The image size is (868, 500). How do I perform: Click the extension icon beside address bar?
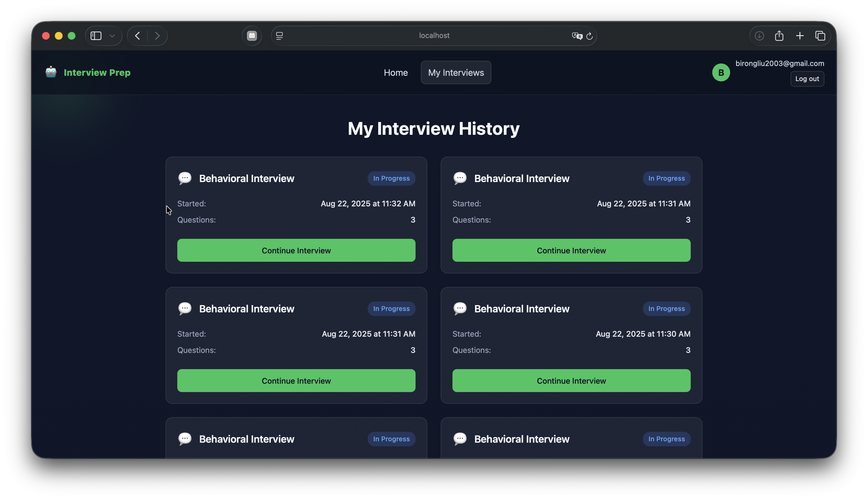click(x=252, y=36)
